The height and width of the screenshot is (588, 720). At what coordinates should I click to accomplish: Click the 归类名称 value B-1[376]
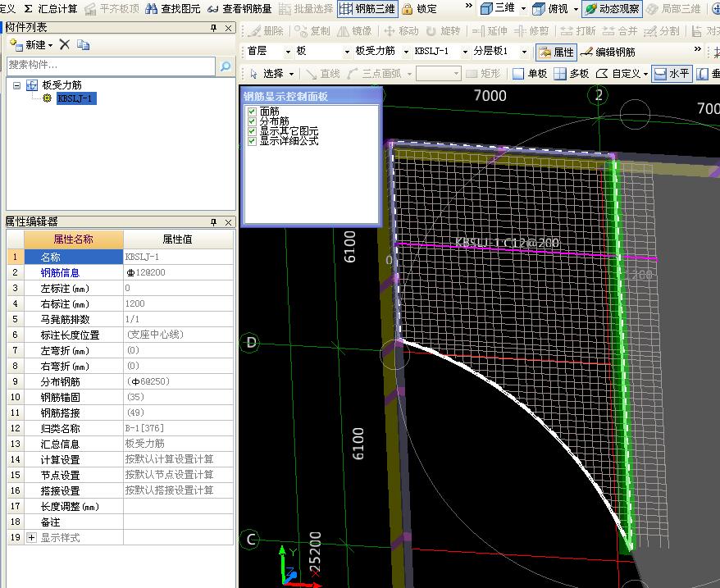click(179, 429)
